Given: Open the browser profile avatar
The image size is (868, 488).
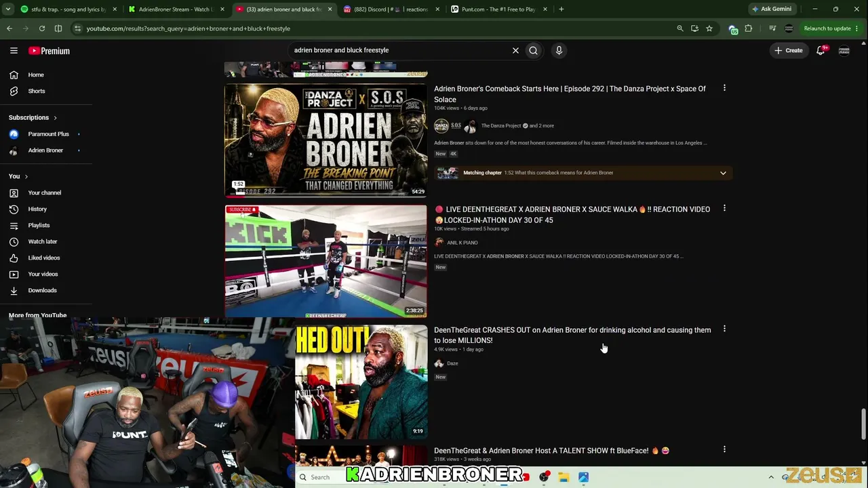Looking at the screenshot, I should click(x=789, y=28).
